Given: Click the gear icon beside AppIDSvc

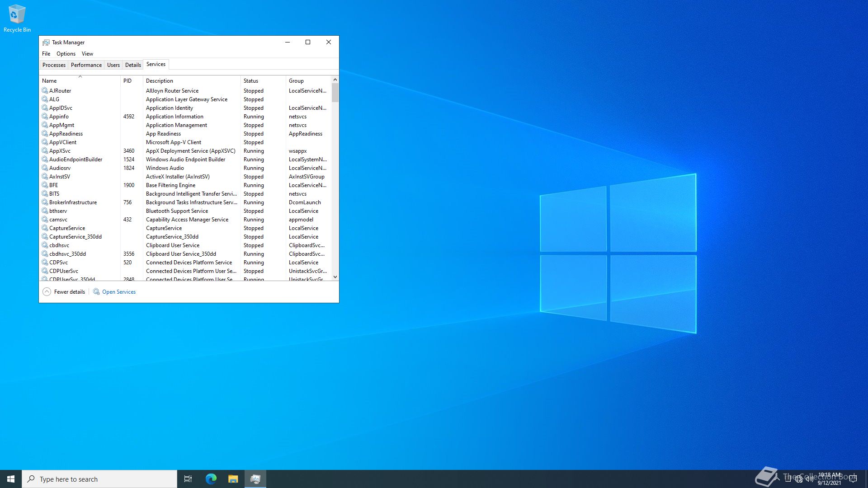Looking at the screenshot, I should (45, 108).
